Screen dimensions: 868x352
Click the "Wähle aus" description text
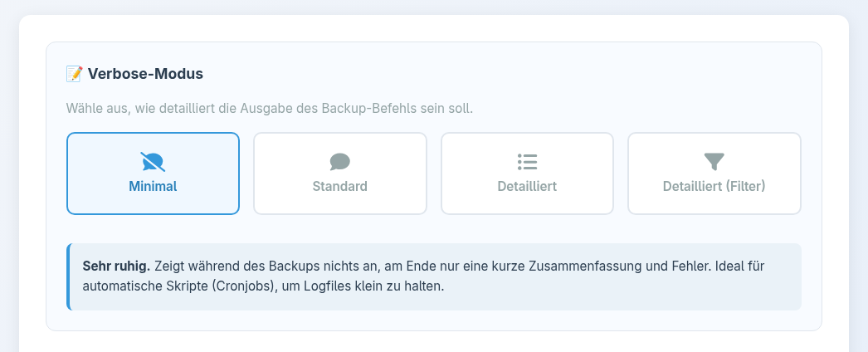point(87,108)
